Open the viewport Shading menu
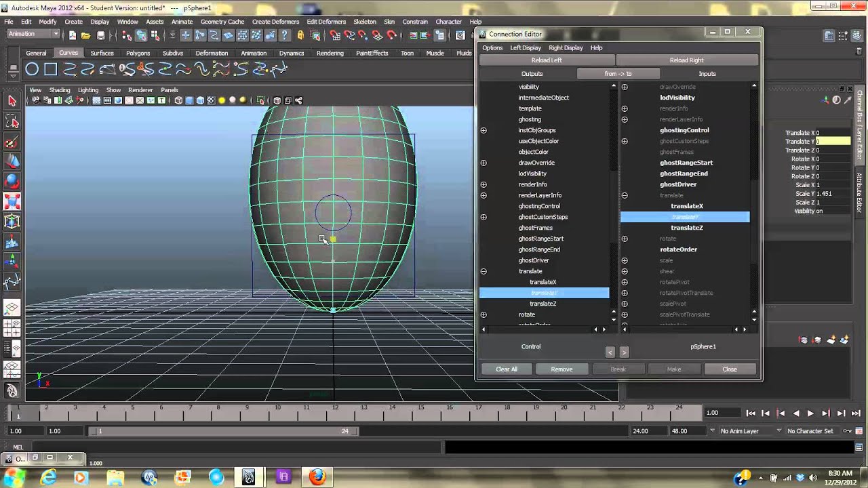Viewport: 868px width, 488px height. [x=60, y=89]
